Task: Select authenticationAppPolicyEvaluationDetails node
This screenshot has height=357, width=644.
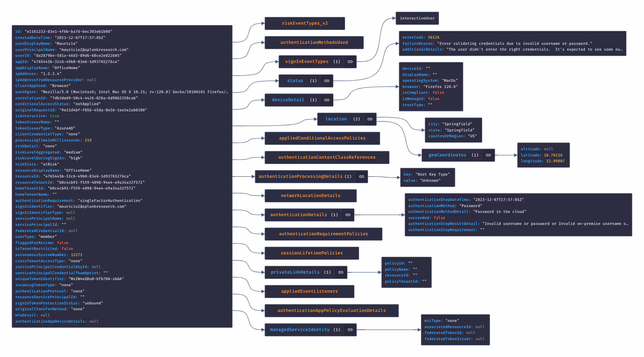Action: (331, 311)
